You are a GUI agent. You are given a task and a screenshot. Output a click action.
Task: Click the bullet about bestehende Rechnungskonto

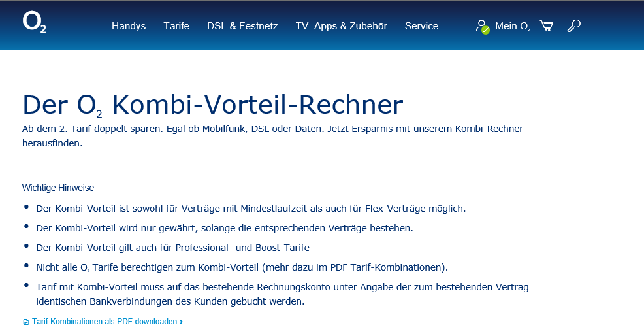282,294
